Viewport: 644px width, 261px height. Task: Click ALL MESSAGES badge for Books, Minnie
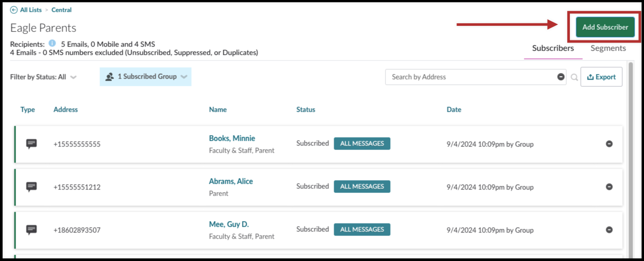[x=362, y=143]
